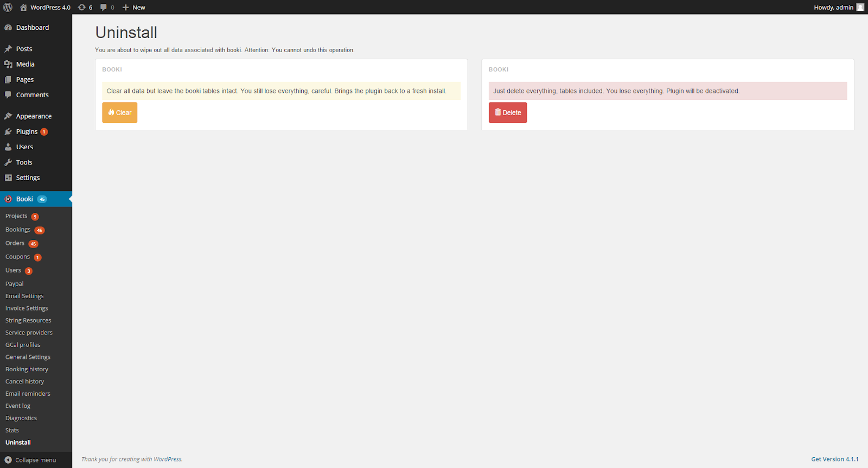868x468 pixels.
Task: Click New in the admin bar
Action: (x=139, y=7)
